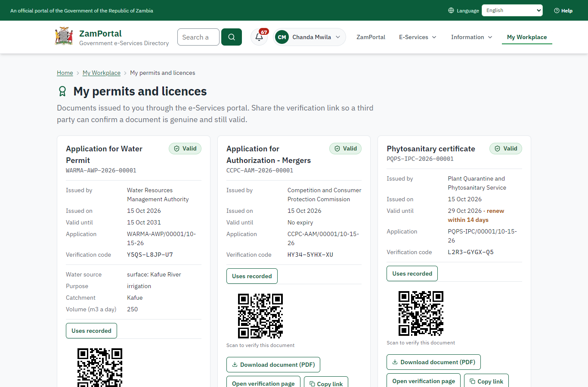
Task: Open Help in the top bar
Action: [x=563, y=10]
